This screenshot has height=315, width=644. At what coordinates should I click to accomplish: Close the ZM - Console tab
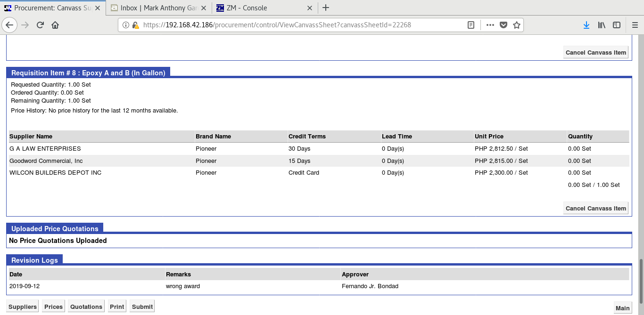310,8
